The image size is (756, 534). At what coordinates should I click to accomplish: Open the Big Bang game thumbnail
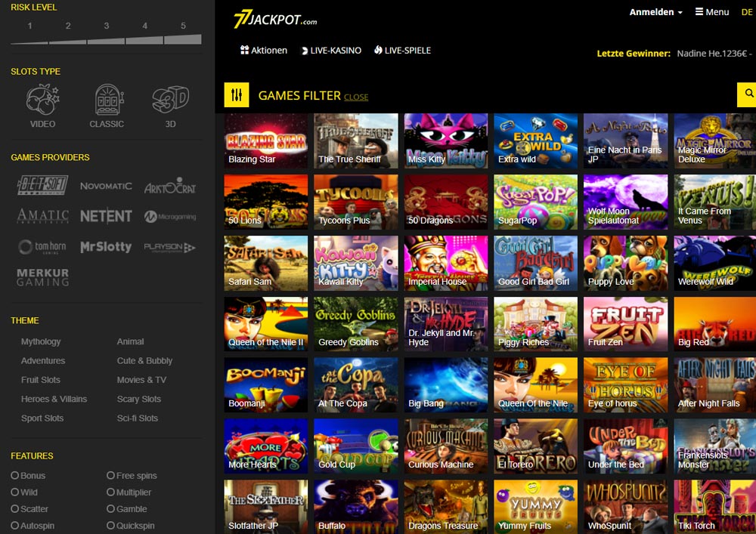(446, 384)
